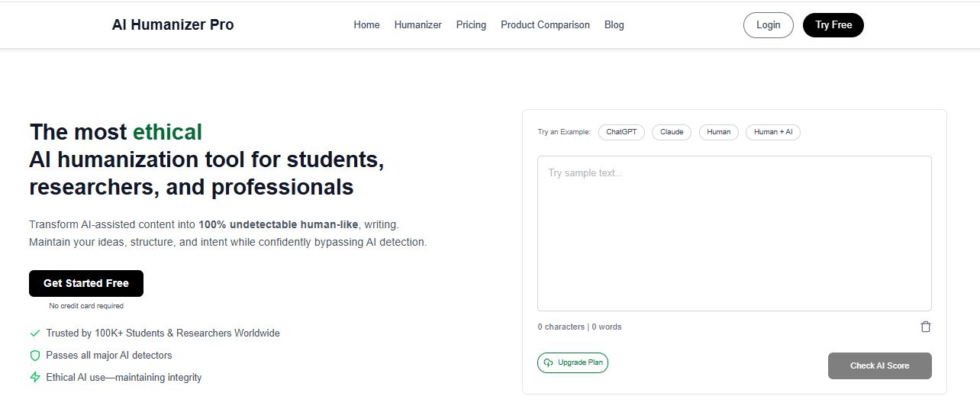Click the green checkmark icon near Trusted text
This screenshot has width=980, height=409.
(35, 333)
